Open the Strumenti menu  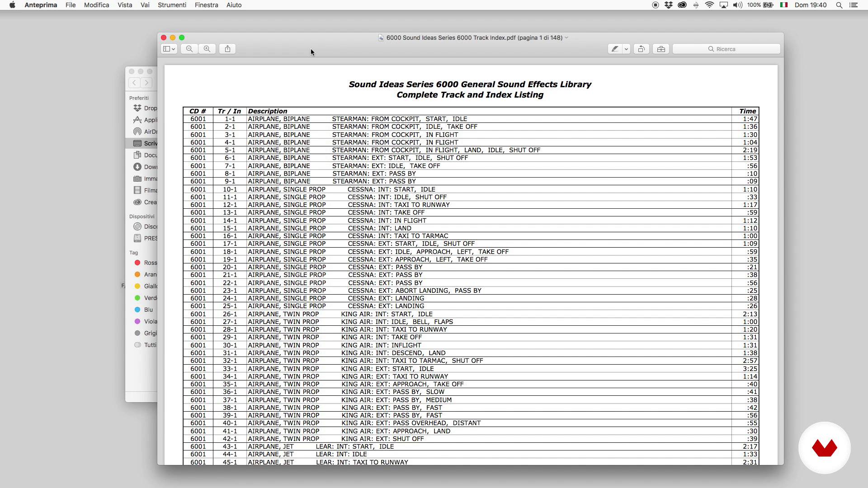pos(172,5)
